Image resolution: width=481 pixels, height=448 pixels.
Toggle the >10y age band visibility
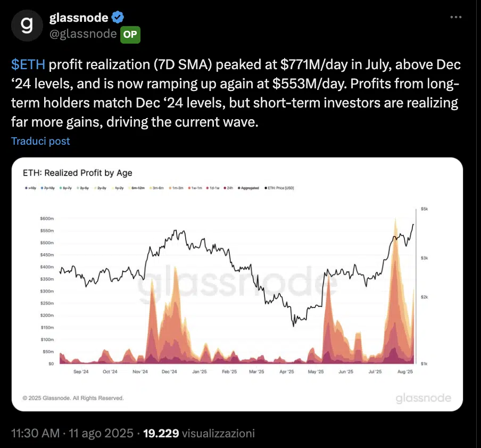click(x=26, y=187)
